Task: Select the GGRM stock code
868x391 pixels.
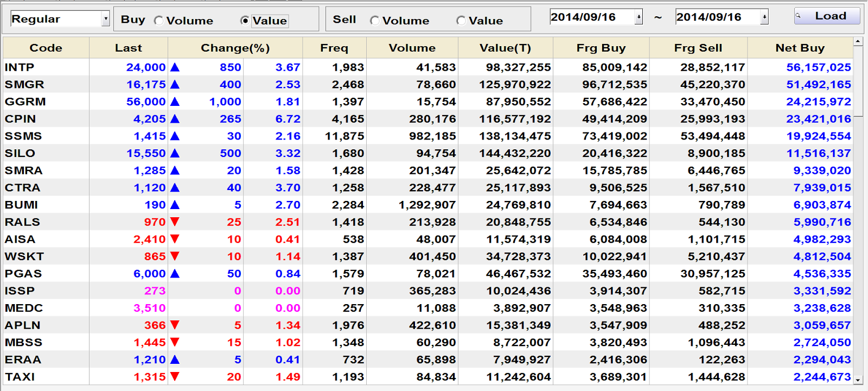Action: (25, 102)
